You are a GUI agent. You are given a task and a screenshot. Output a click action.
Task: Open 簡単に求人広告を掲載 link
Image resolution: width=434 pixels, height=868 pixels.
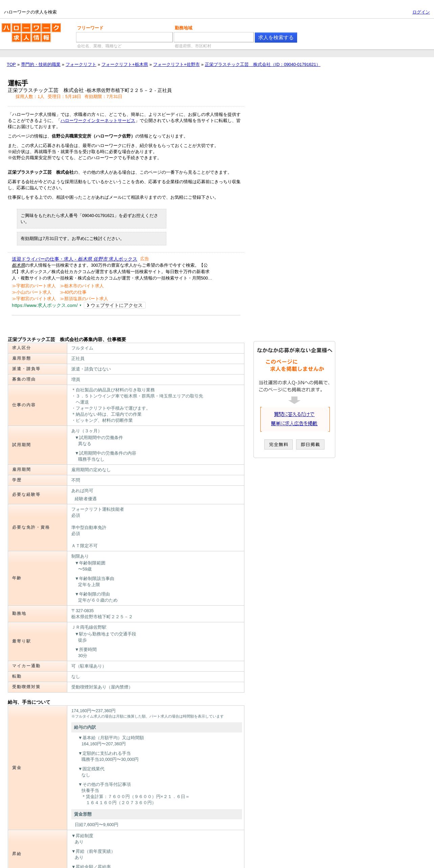coord(294,424)
